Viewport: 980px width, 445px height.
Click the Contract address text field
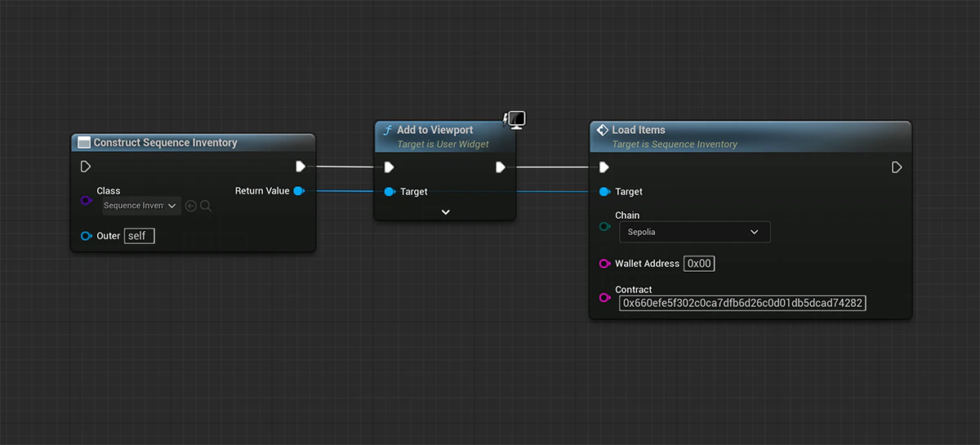click(x=742, y=303)
